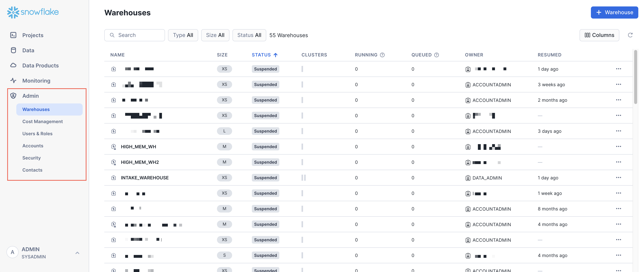The image size is (644, 272).
Task: Click the refresh icon on Warehouses page
Action: tap(631, 35)
